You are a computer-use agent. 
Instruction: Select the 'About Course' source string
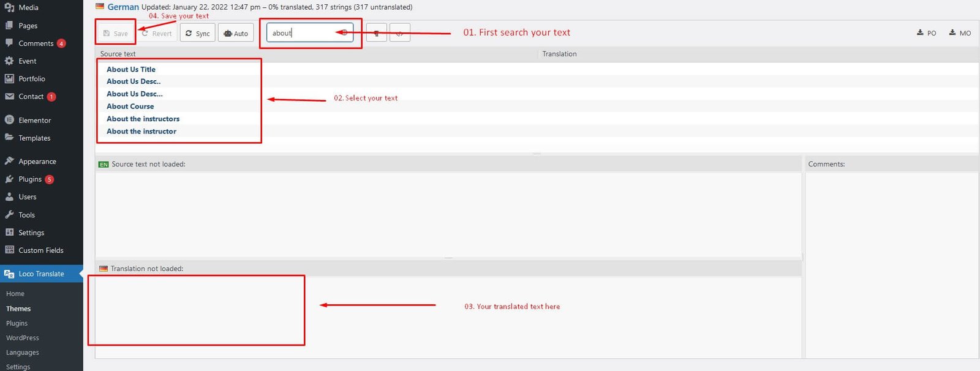[x=130, y=107]
